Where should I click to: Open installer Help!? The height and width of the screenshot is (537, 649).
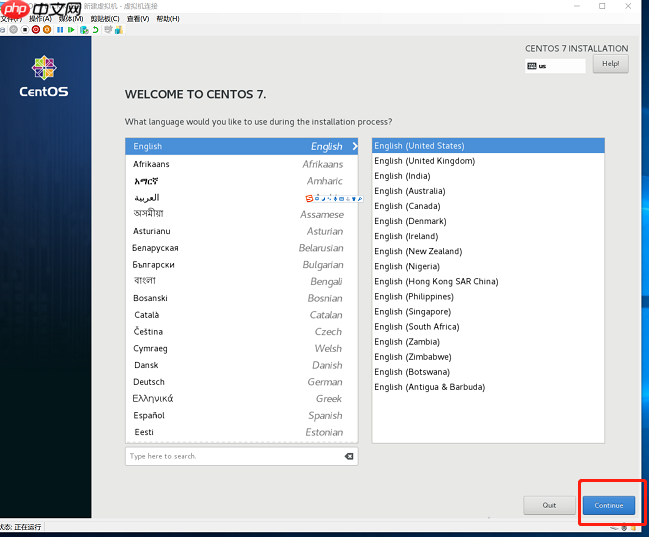click(x=611, y=64)
